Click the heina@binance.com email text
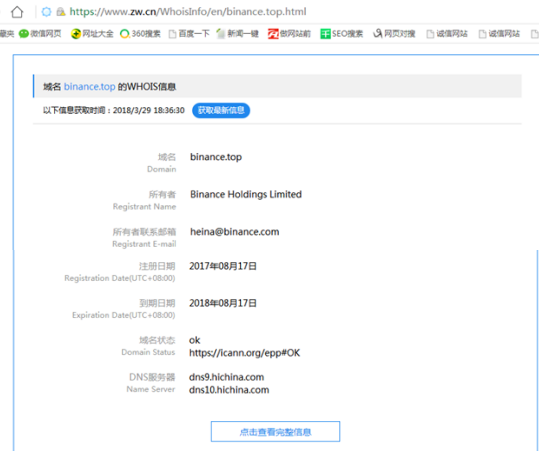This screenshot has width=539, height=451. coord(234,232)
